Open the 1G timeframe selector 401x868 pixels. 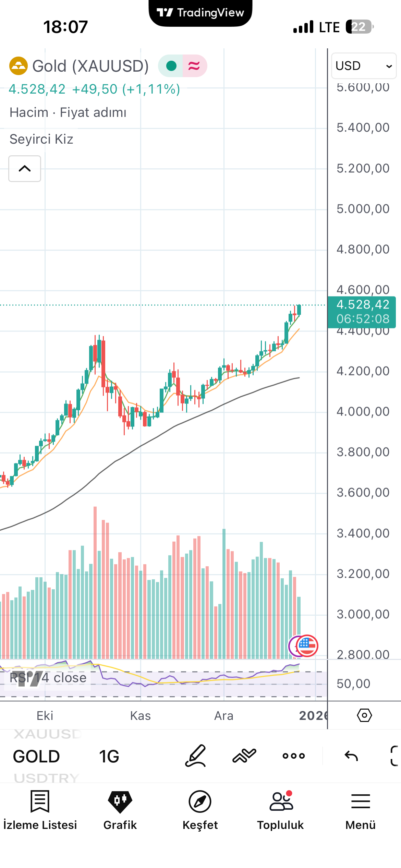click(109, 757)
